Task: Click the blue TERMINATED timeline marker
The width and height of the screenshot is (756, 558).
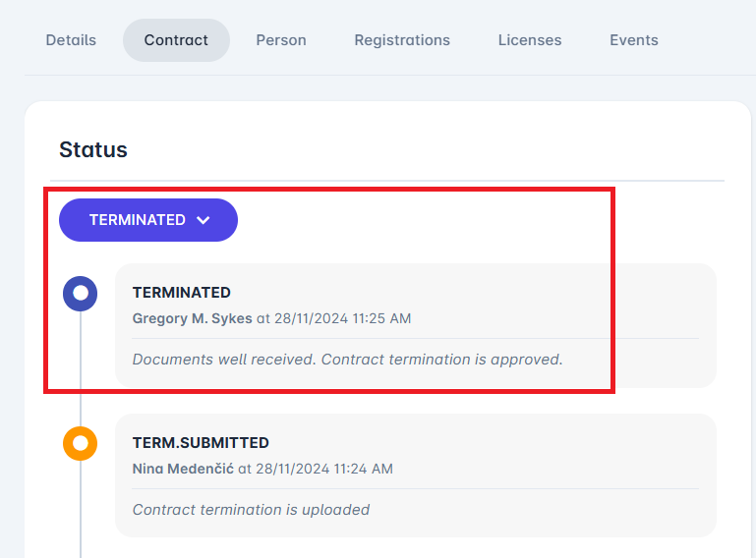Action: point(81,293)
